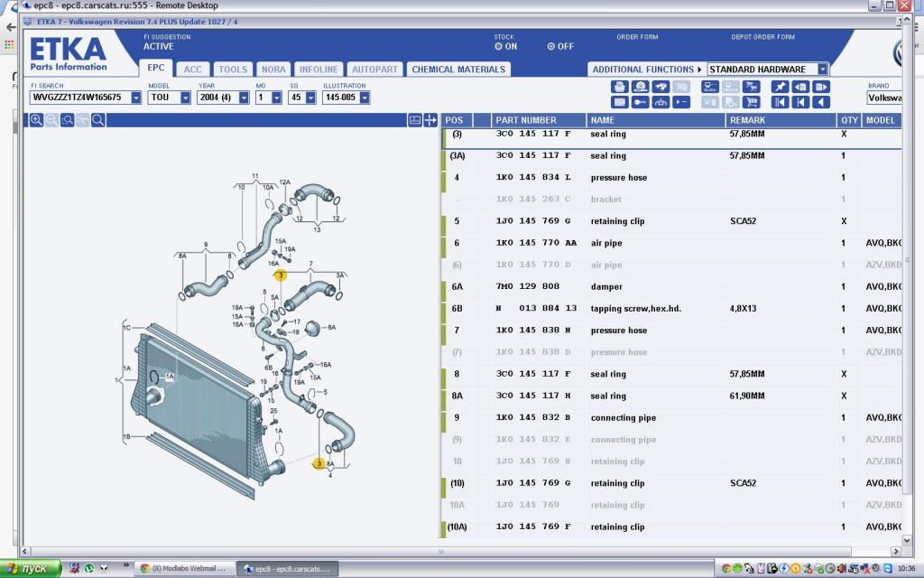Select the Stock ON radio button
Screen dimensions: 924x578
pos(498,47)
